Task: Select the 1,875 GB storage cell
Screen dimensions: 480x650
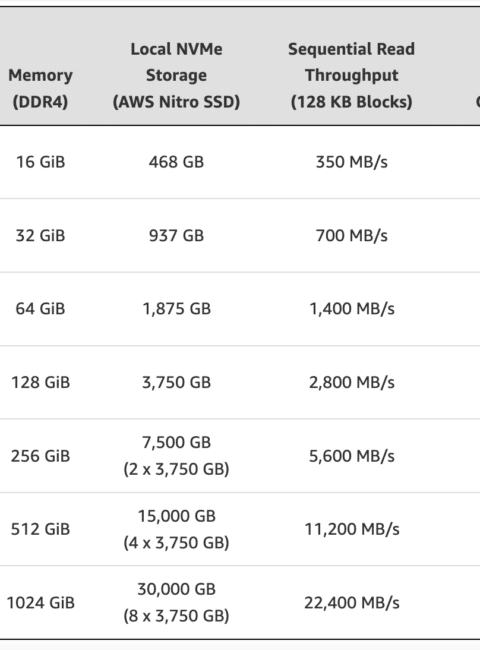Action: (176, 309)
